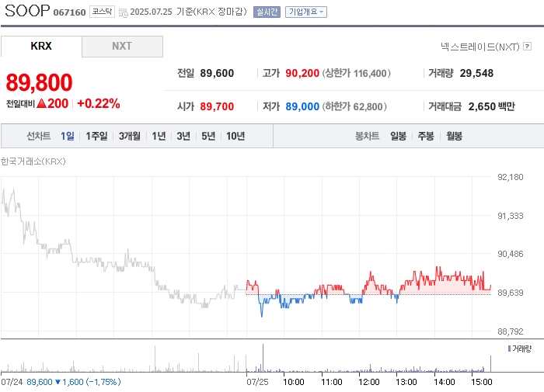Click the 07/24 close summary 89,600 ▼1,600

pos(74,382)
